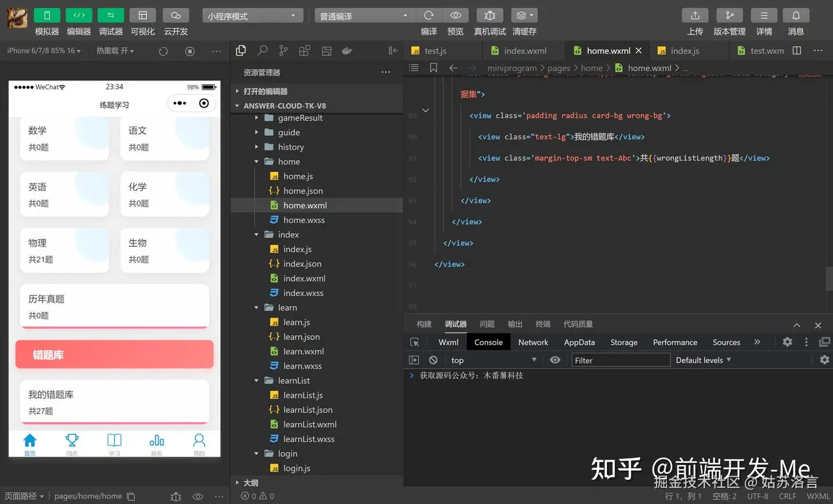The image size is (833, 504).
Task: Open devtools settings gear
Action: (787, 342)
